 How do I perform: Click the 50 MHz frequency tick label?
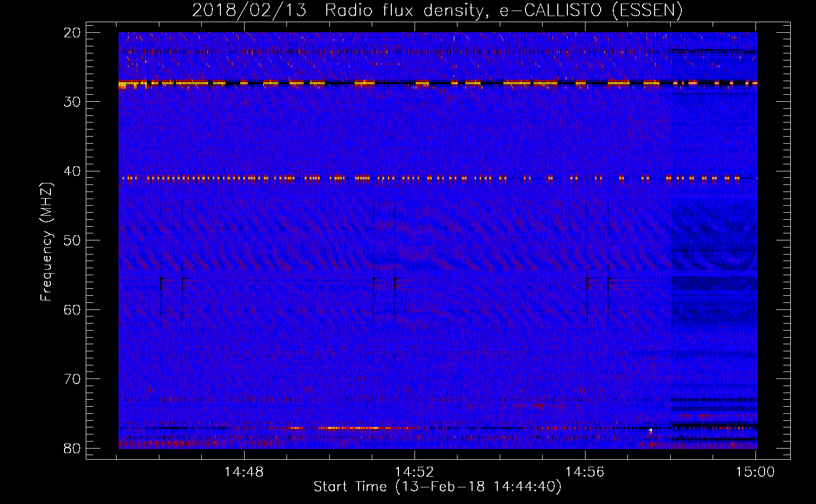[73, 240]
